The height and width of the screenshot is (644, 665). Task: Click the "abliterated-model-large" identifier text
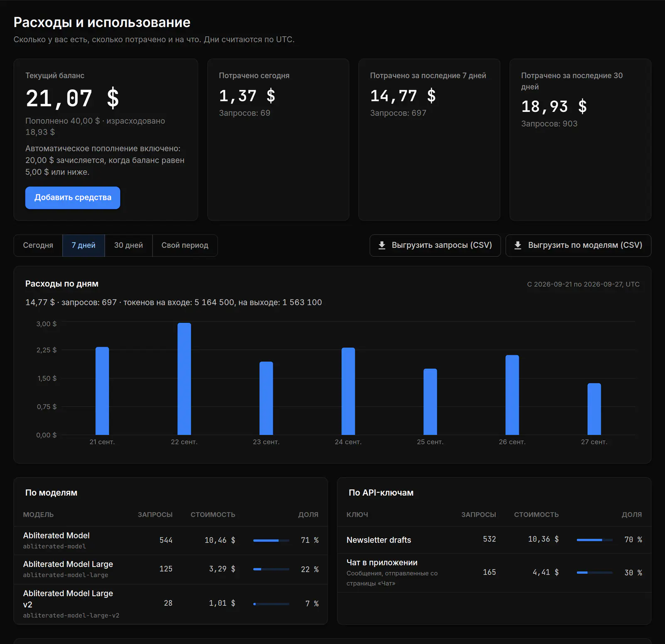[x=66, y=575]
